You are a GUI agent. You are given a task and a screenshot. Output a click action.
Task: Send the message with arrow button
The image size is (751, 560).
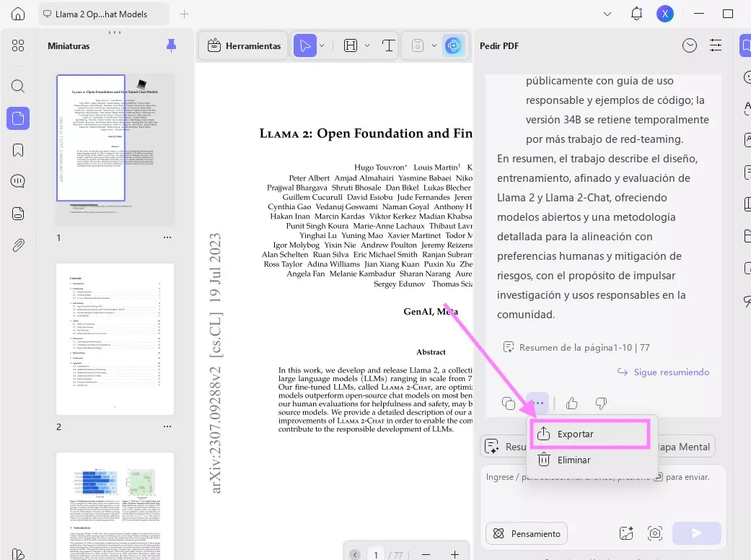[696, 533]
